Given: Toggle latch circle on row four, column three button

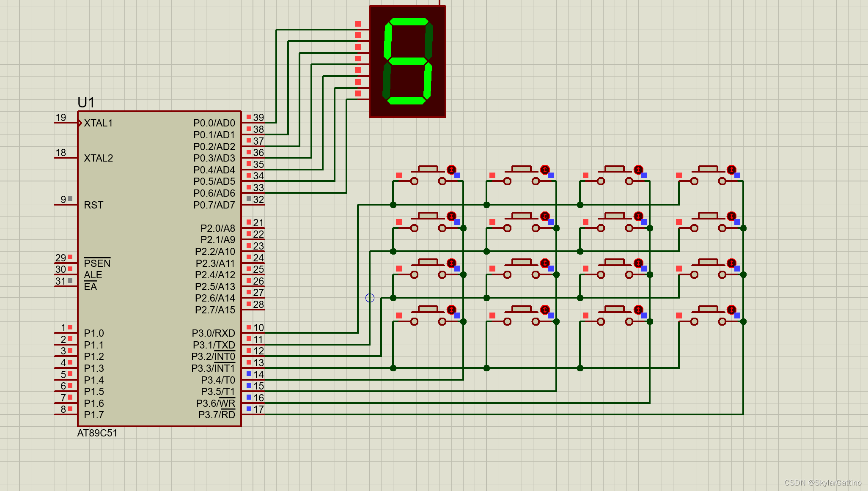Looking at the screenshot, I should point(638,310).
